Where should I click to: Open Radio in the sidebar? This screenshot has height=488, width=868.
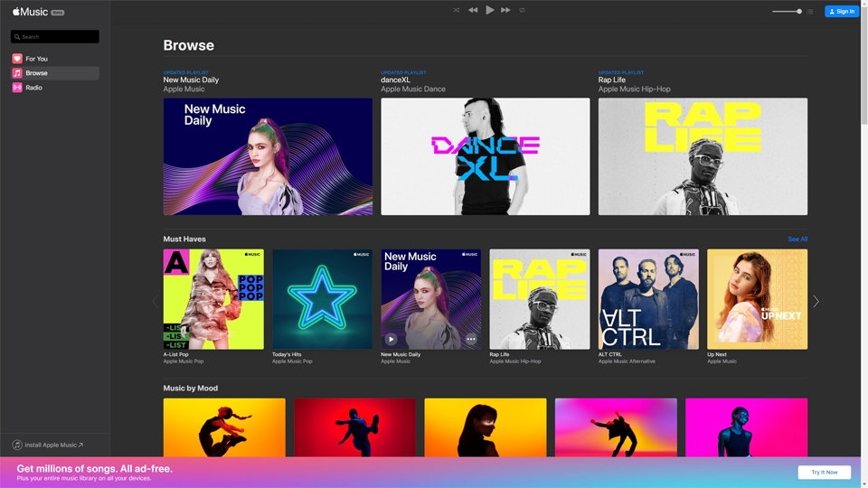click(55, 88)
